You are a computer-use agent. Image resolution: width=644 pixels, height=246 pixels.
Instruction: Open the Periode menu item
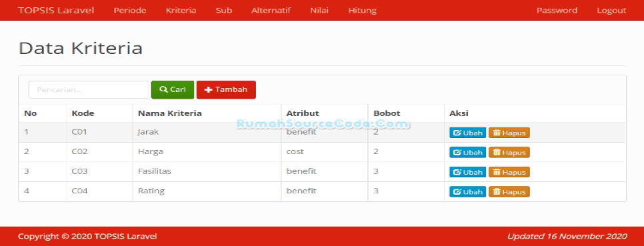(x=130, y=10)
